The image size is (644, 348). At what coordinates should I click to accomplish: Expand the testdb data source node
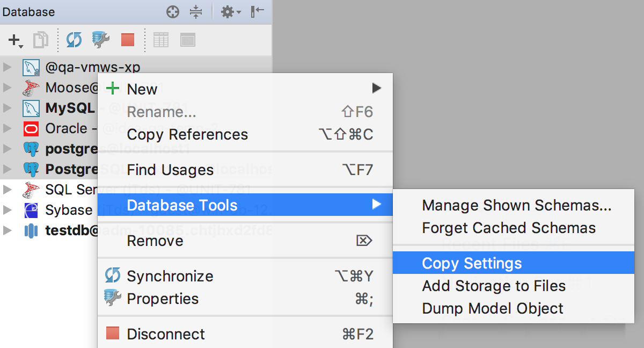click(x=7, y=230)
